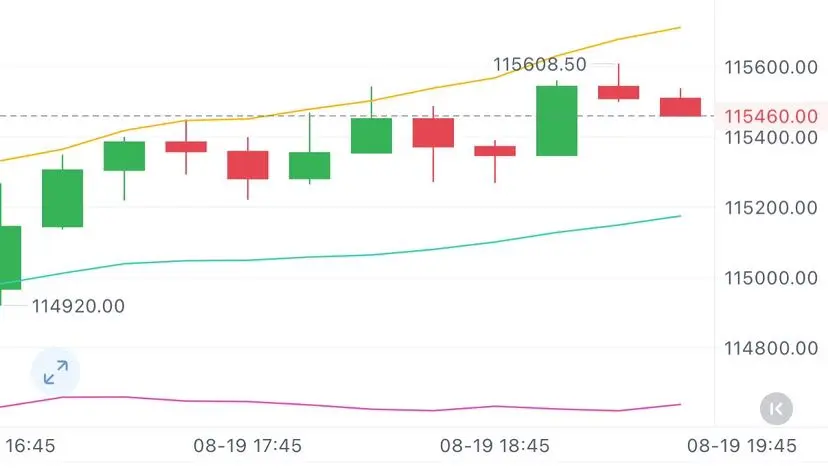
Task: Tap the high price marker 115608.50
Action: tap(539, 64)
